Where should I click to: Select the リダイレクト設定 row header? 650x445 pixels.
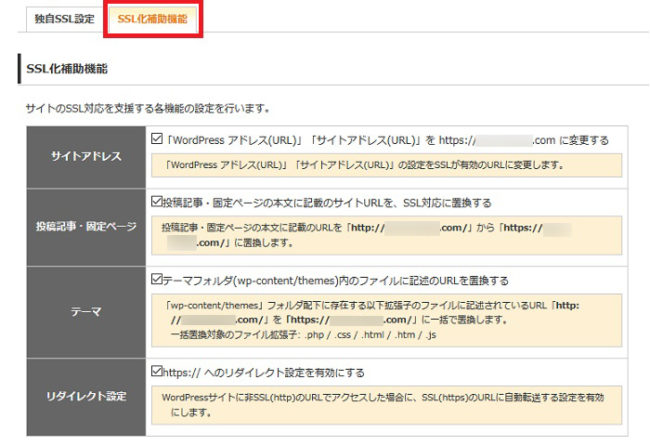[86, 397]
